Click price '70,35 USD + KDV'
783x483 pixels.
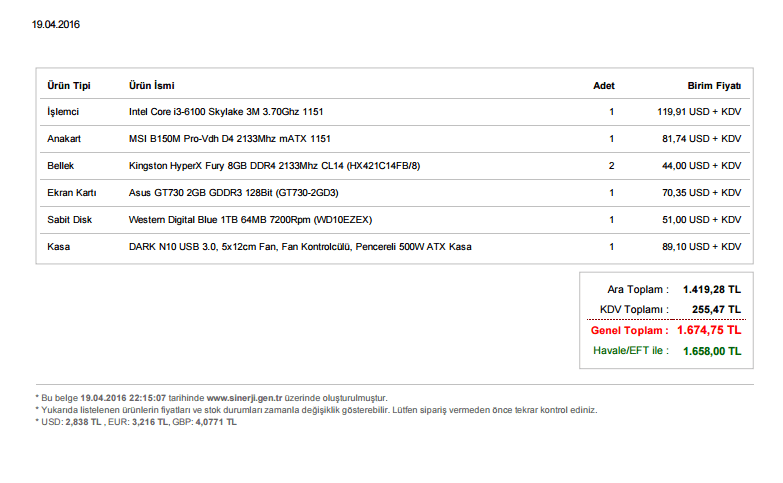[x=702, y=193]
